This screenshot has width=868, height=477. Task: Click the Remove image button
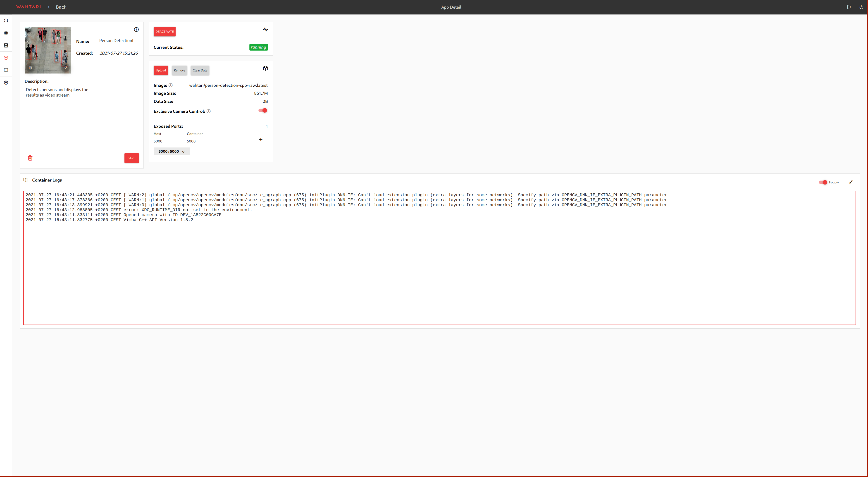click(180, 70)
